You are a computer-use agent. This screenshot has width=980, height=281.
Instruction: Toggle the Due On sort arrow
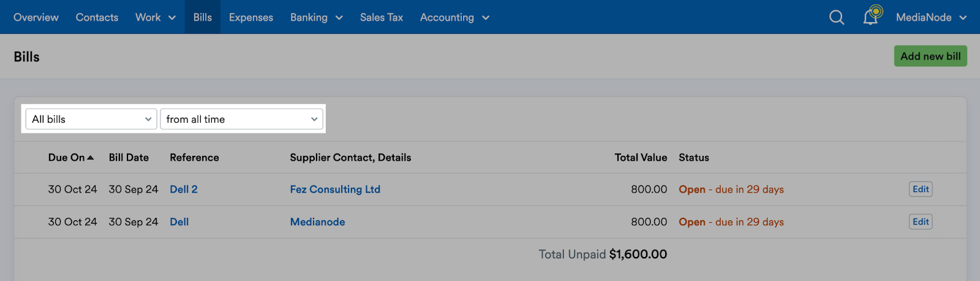point(91,158)
